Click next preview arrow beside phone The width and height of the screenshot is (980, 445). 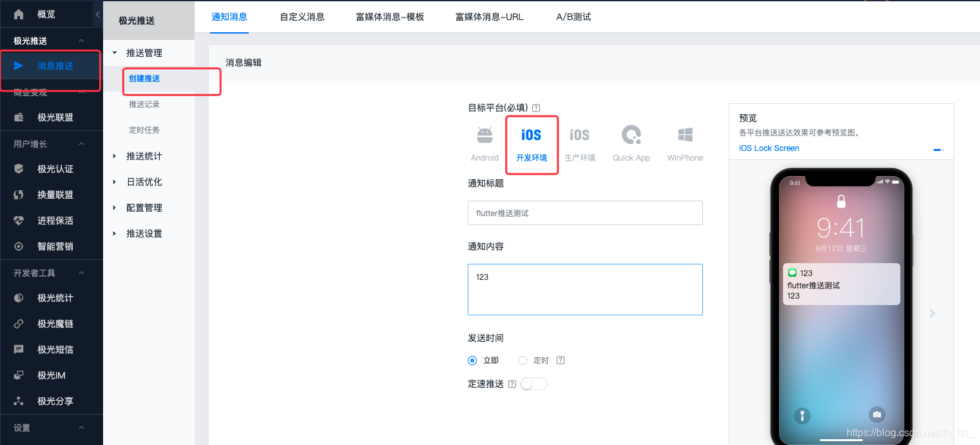click(x=932, y=313)
